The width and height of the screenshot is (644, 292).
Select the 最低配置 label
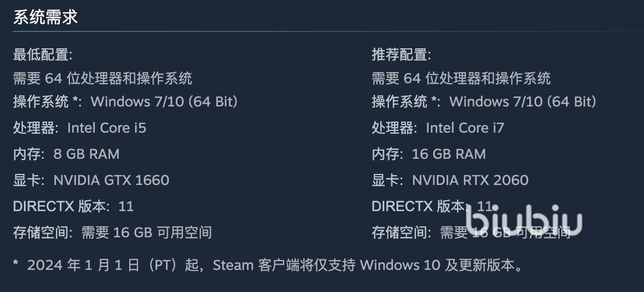(x=43, y=55)
